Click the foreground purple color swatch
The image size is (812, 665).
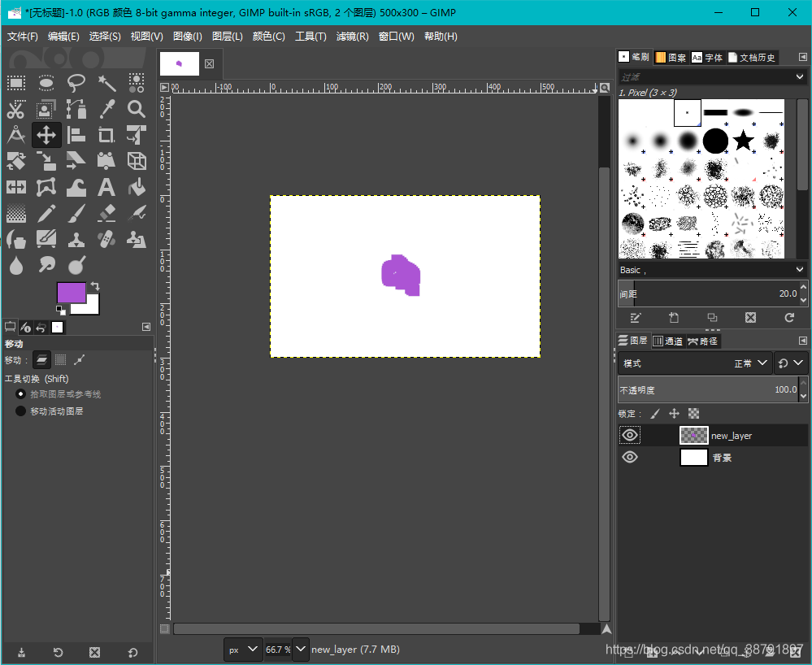(x=71, y=292)
